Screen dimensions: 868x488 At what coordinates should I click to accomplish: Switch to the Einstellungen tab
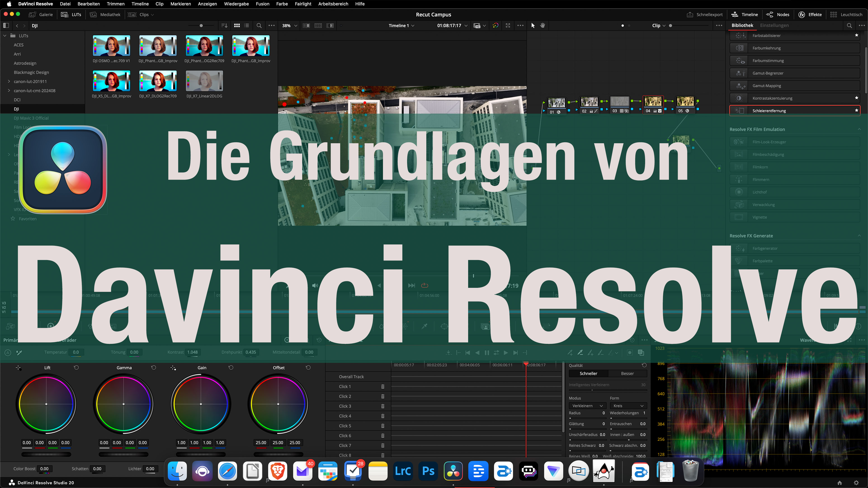774,26
